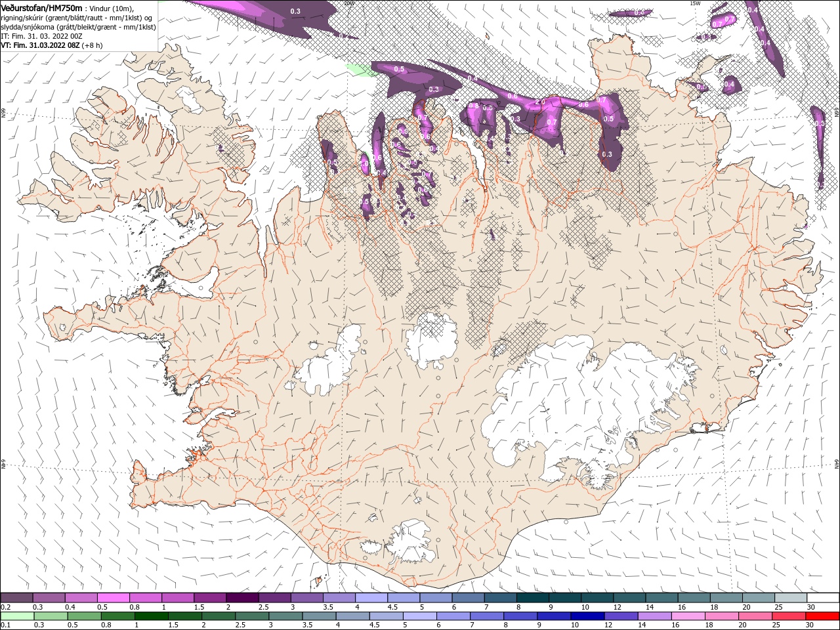
Task: Click the Veðurstofan/HM750m title text
Action: point(41,7)
